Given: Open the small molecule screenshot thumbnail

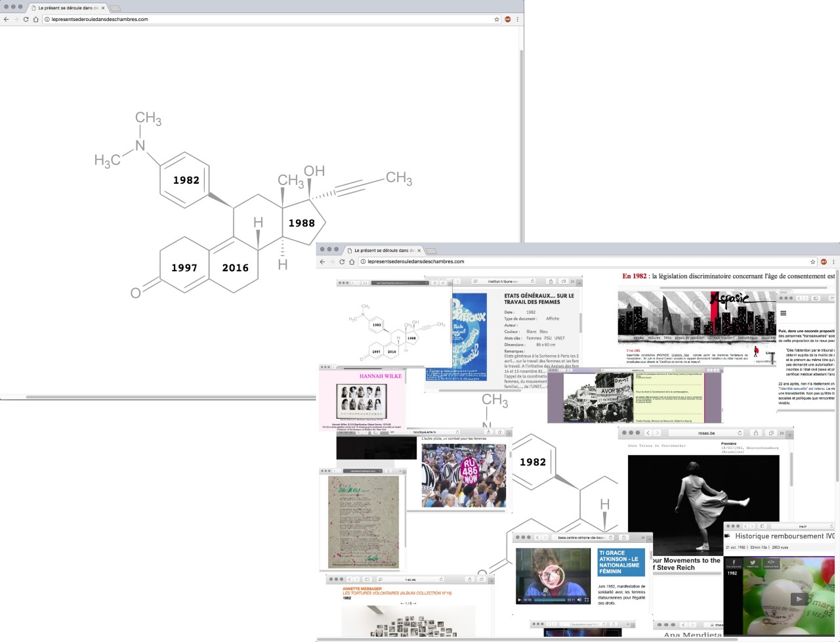Looking at the screenshot, I should pos(394,323).
